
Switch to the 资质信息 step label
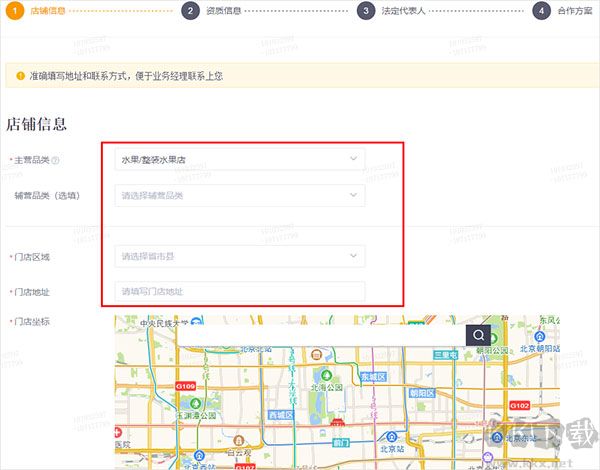pos(224,11)
